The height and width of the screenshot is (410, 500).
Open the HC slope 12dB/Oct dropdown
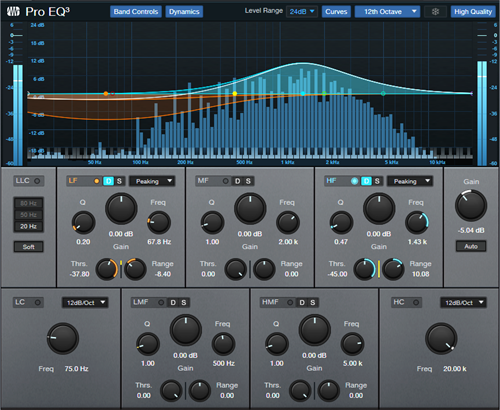click(x=463, y=302)
